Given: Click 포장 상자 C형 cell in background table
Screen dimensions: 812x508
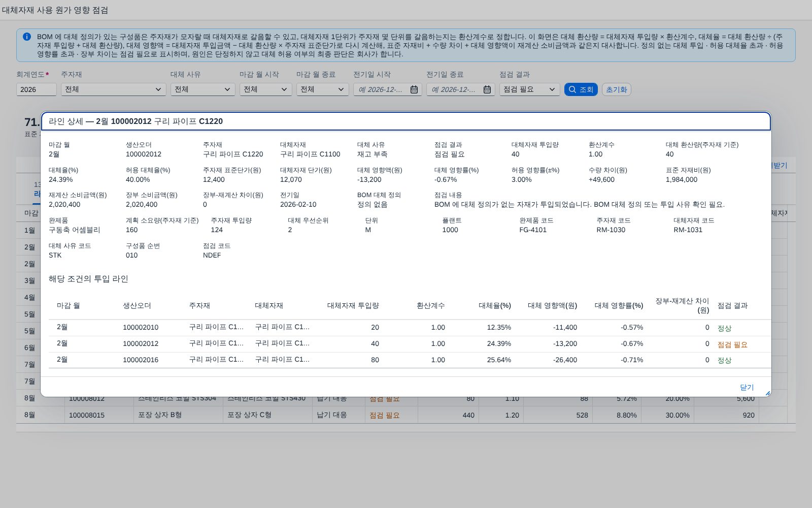Looking at the screenshot, I should click(249, 415).
